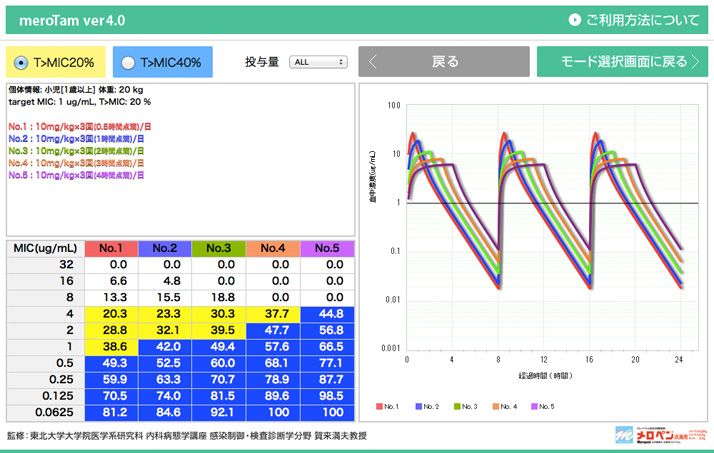Open the 投与量 ALL dropdown
This screenshot has width=714, height=453.
click(x=317, y=62)
